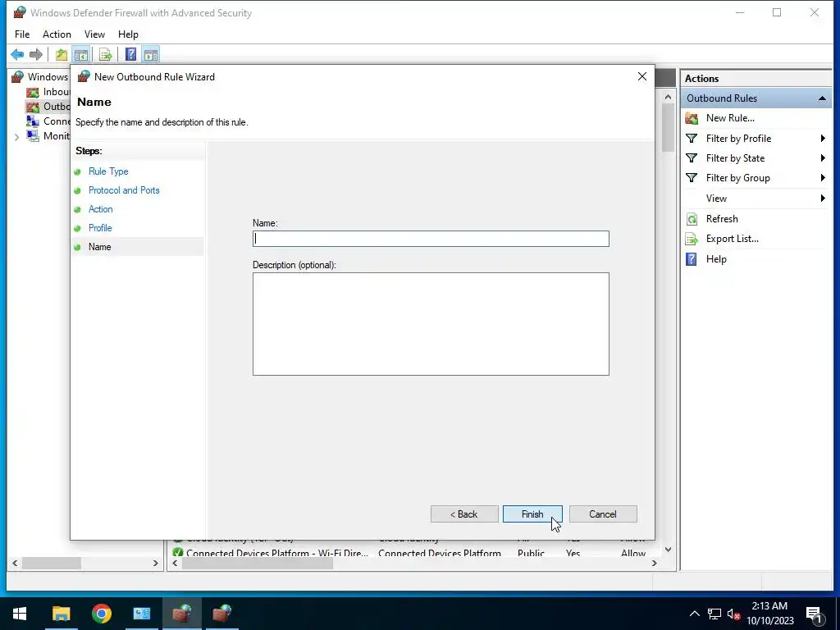Go to the Protocol and Ports step
This screenshot has height=630, width=840.
(x=124, y=190)
